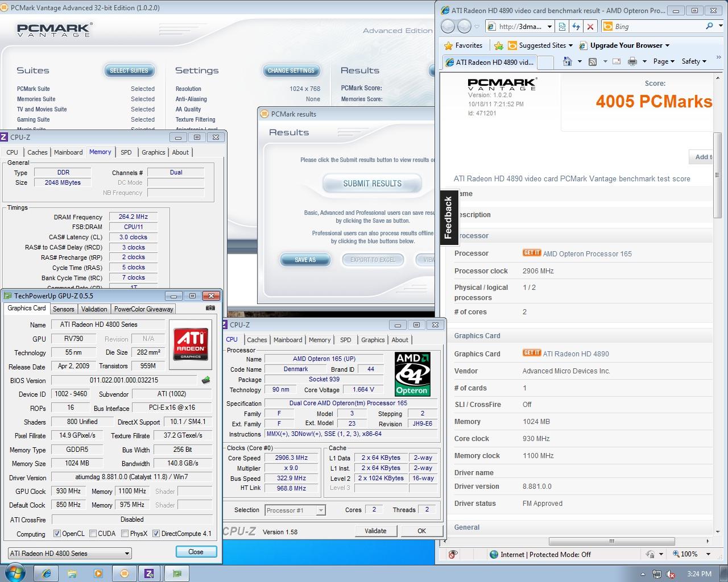This screenshot has height=582, width=728.
Task: Open Internet Explorer from the taskbar
Action: [x=46, y=573]
